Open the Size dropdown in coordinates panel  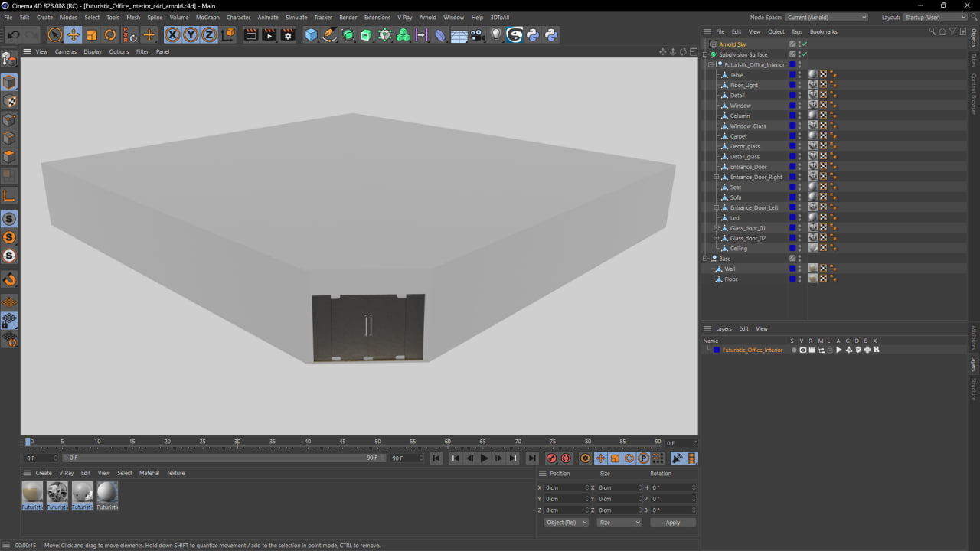click(x=619, y=522)
